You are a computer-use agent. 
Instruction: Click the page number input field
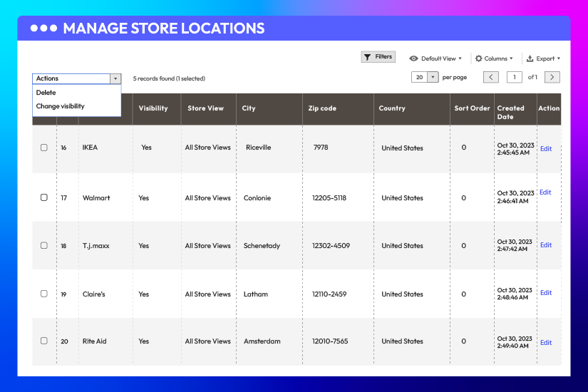pos(514,77)
